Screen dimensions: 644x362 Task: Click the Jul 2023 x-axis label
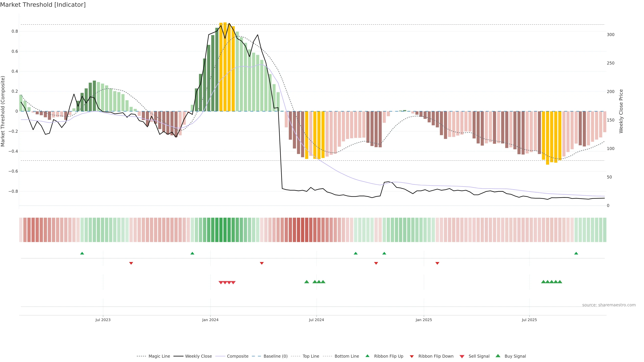(103, 320)
